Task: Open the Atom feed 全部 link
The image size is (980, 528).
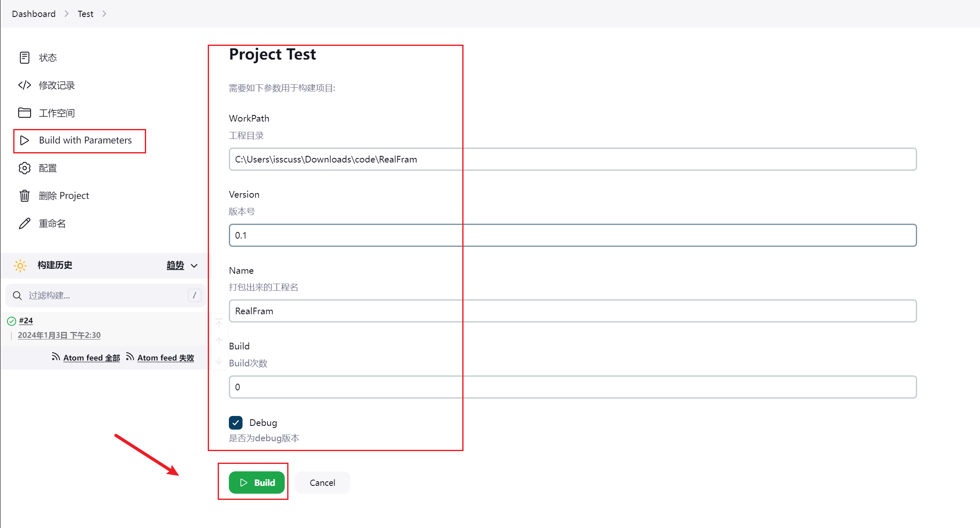Action: coord(91,358)
